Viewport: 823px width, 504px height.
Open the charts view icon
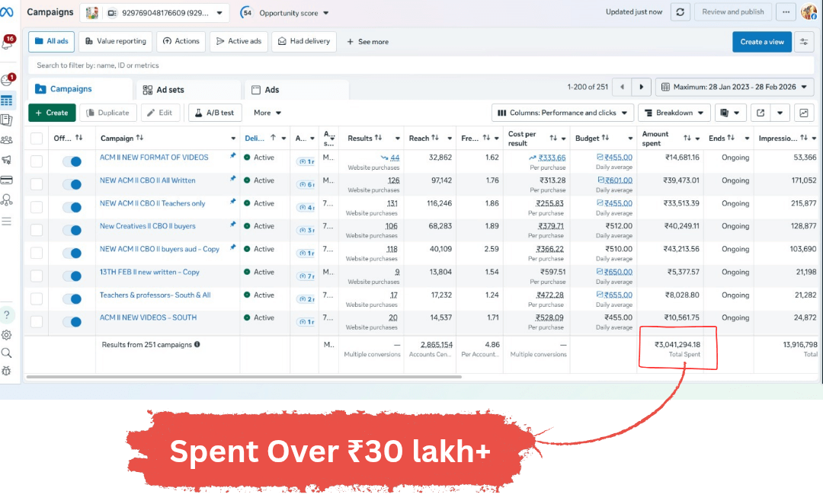point(804,113)
